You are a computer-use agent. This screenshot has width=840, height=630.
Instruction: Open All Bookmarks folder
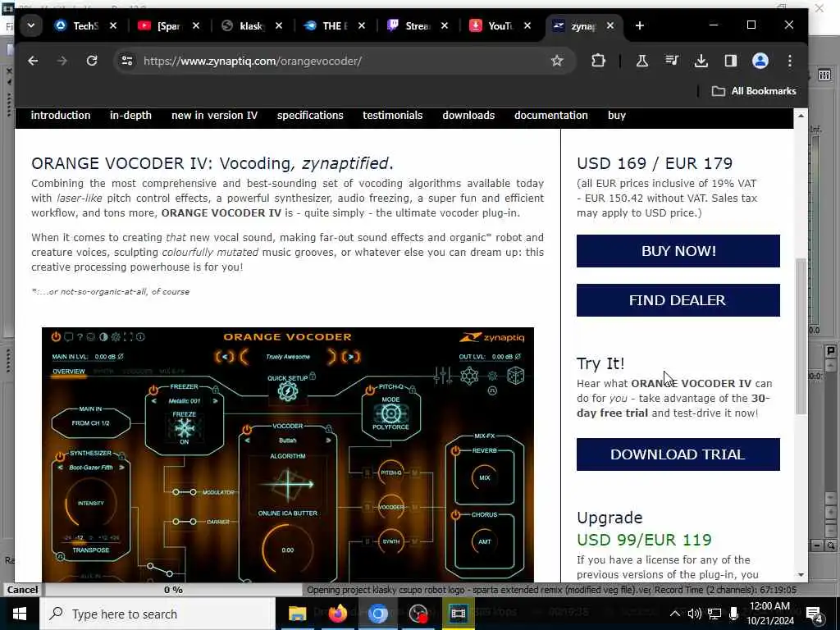point(754,91)
